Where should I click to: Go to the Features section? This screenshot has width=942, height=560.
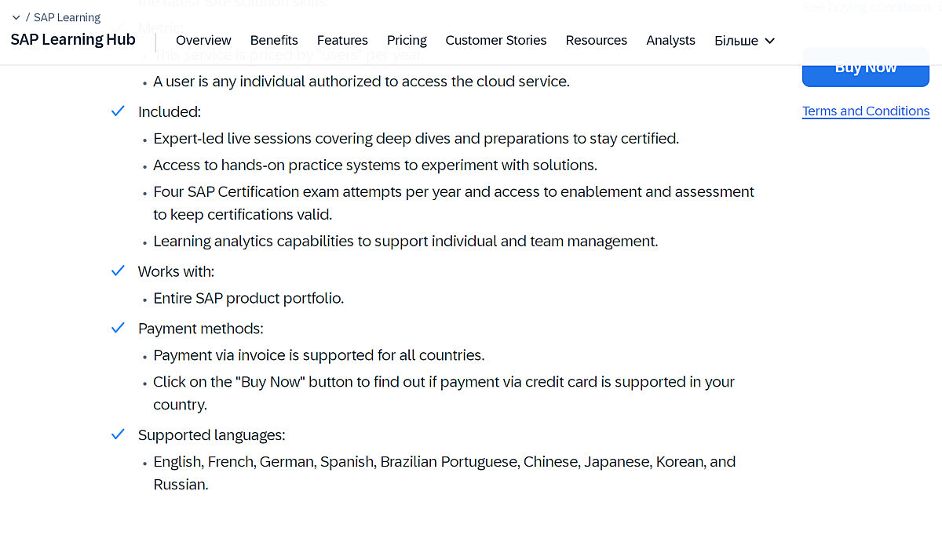coord(342,40)
